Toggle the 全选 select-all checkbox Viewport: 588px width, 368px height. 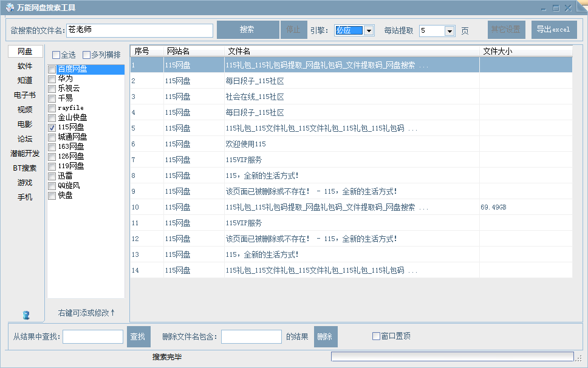coord(56,55)
